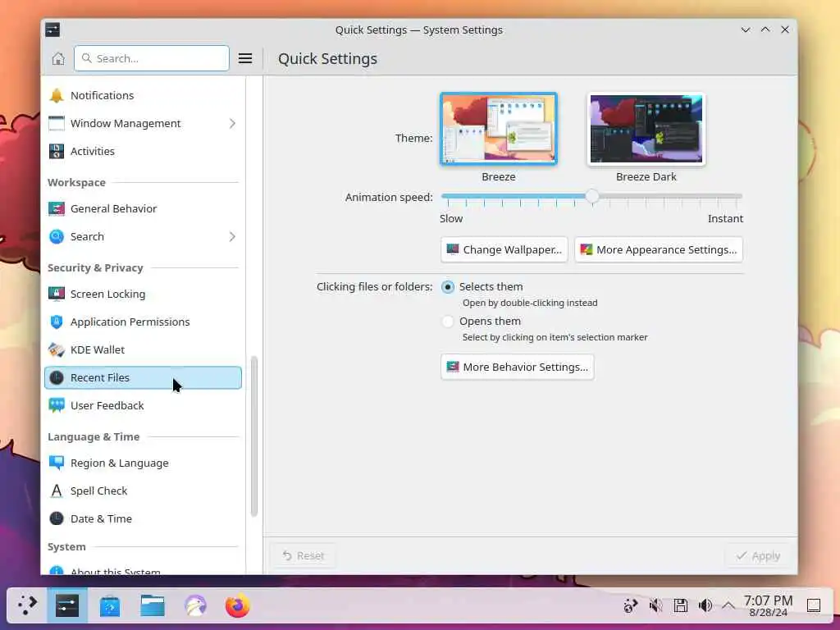Click the Apply button
The height and width of the screenshot is (630, 840).
pos(758,555)
